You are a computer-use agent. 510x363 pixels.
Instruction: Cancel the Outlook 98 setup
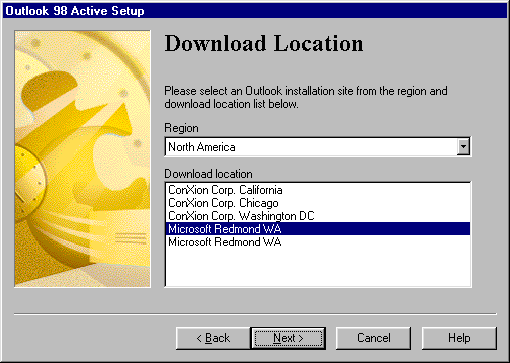point(373,338)
